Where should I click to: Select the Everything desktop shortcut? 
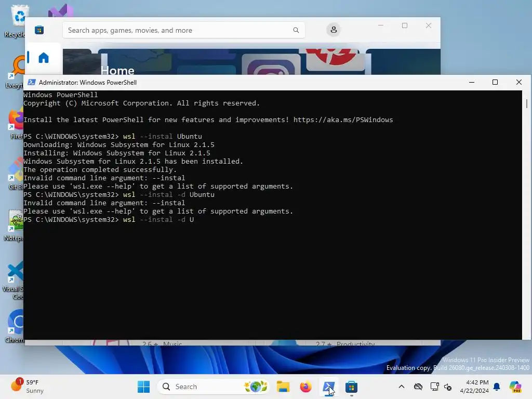click(15, 72)
